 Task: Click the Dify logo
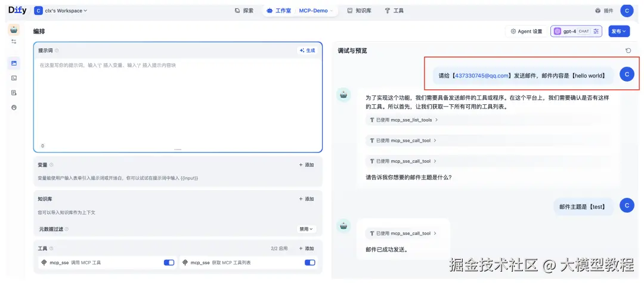[17, 11]
